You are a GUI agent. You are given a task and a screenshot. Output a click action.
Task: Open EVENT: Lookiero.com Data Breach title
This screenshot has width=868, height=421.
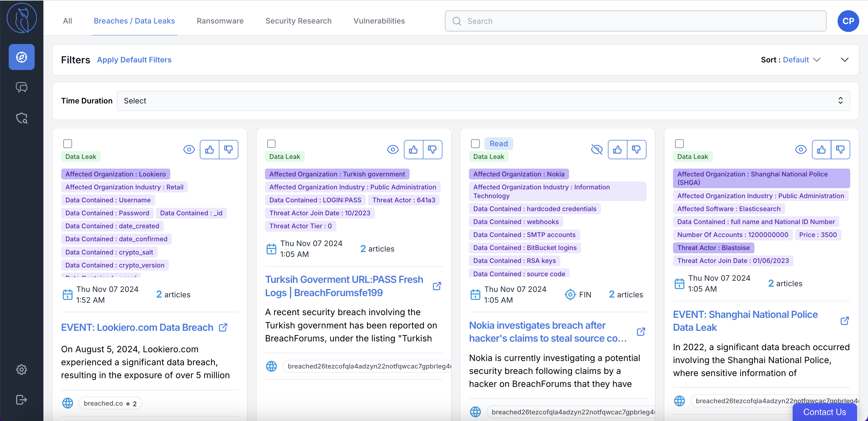point(137,328)
